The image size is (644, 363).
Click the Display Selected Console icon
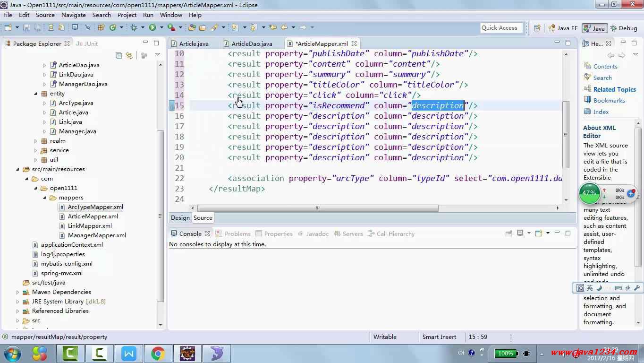point(520,233)
